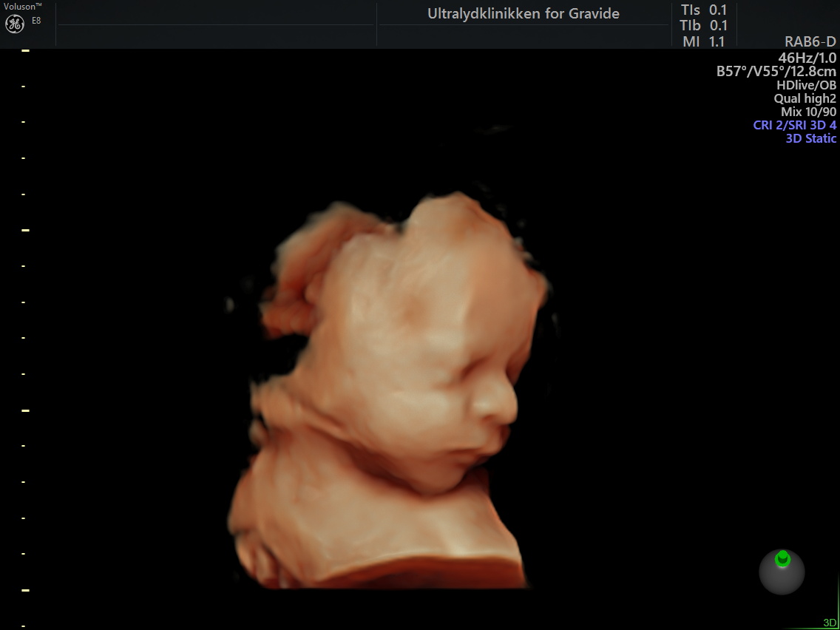Click the 'Ultralydklinikken for Gravide' title

coord(524,14)
